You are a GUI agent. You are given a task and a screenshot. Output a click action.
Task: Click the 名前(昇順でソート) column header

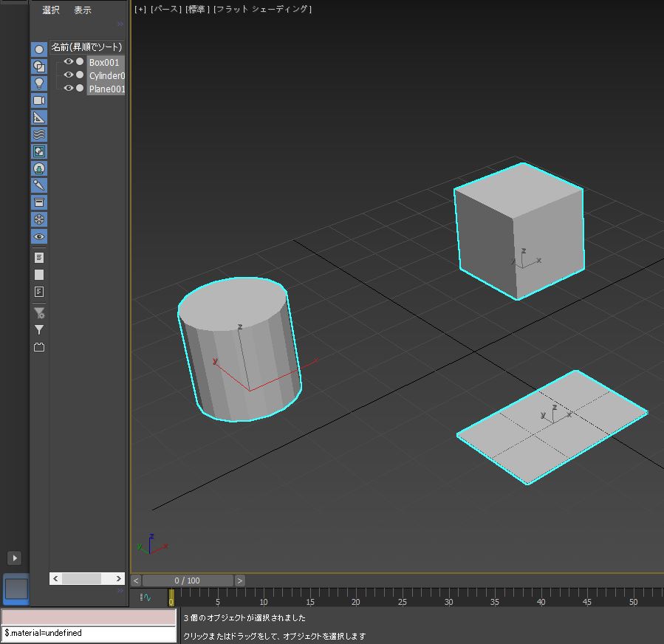pyautogui.click(x=86, y=47)
